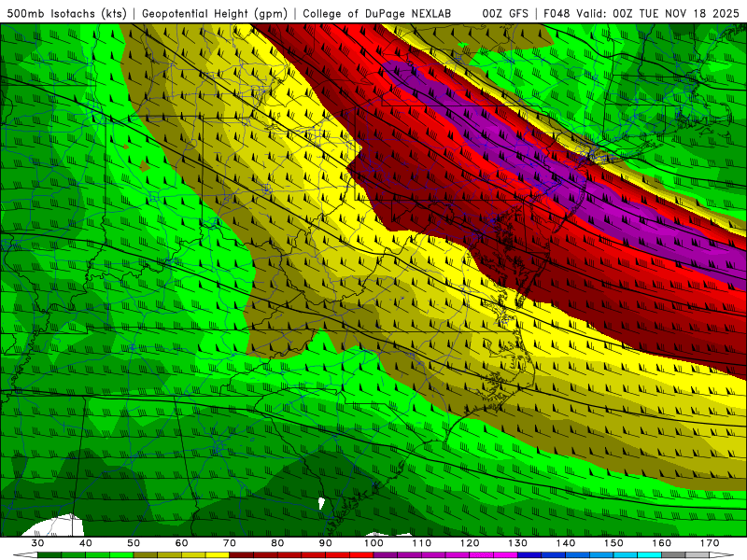
Task: Click the '130' label on the color scale
Action: pyautogui.click(x=518, y=543)
